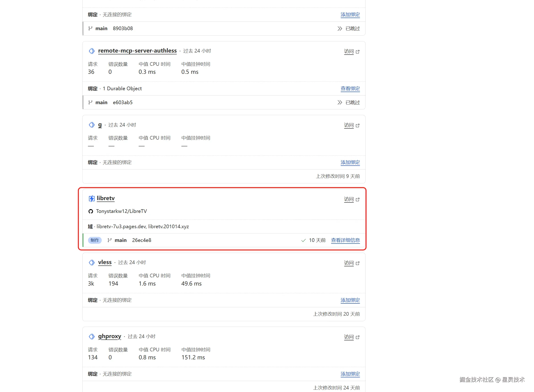The height and width of the screenshot is (392, 534).
Task: Click external link icon in libretv card
Action: (358, 200)
